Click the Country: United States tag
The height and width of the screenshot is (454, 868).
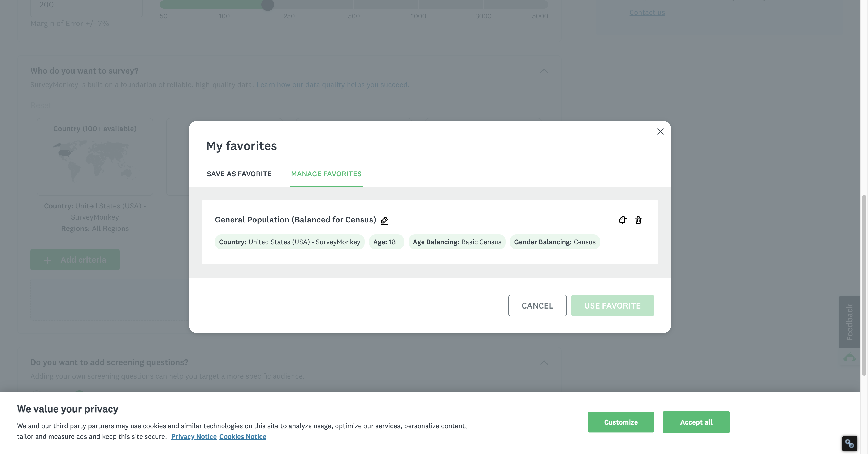pyautogui.click(x=289, y=242)
